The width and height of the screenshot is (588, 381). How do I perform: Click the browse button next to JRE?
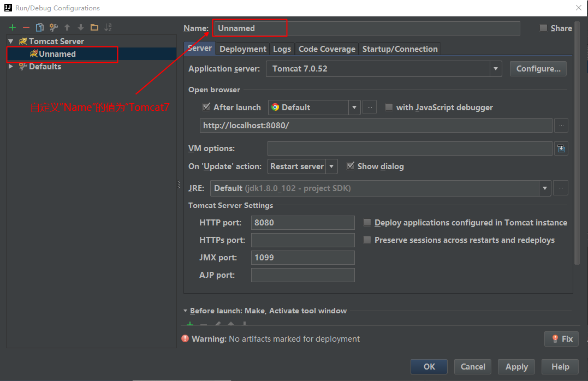[x=561, y=188]
